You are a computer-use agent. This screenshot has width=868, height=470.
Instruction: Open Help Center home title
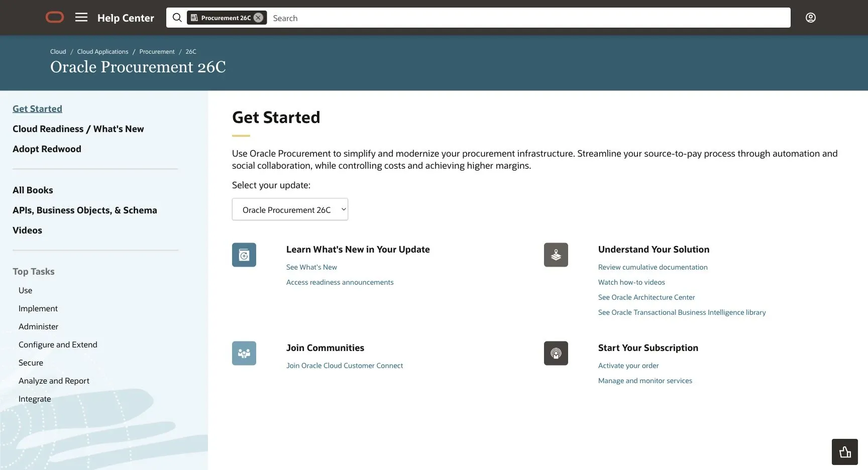(126, 18)
